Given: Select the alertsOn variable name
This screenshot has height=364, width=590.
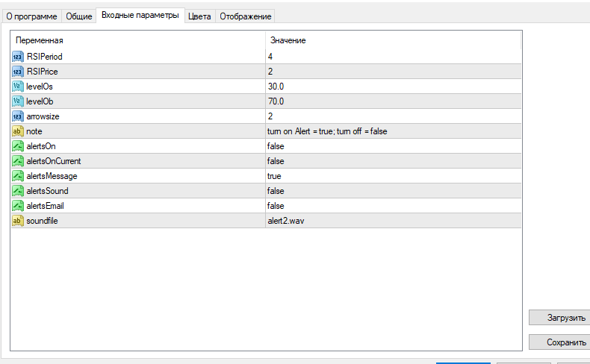Looking at the screenshot, I should [x=41, y=146].
